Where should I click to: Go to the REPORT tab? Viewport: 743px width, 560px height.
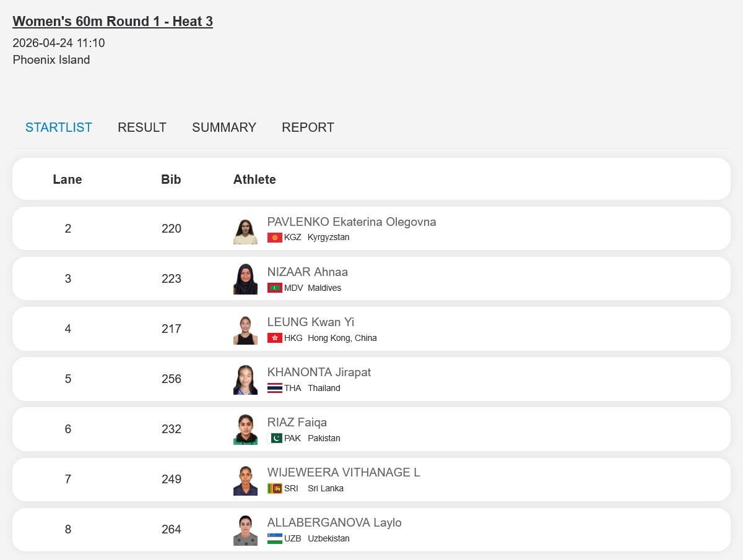coord(308,127)
